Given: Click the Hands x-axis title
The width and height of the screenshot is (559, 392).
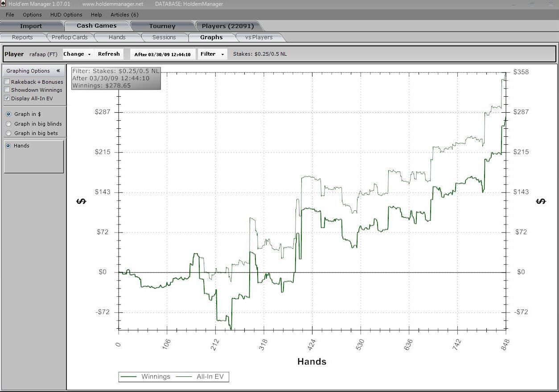Looking at the screenshot, I should coord(312,362).
